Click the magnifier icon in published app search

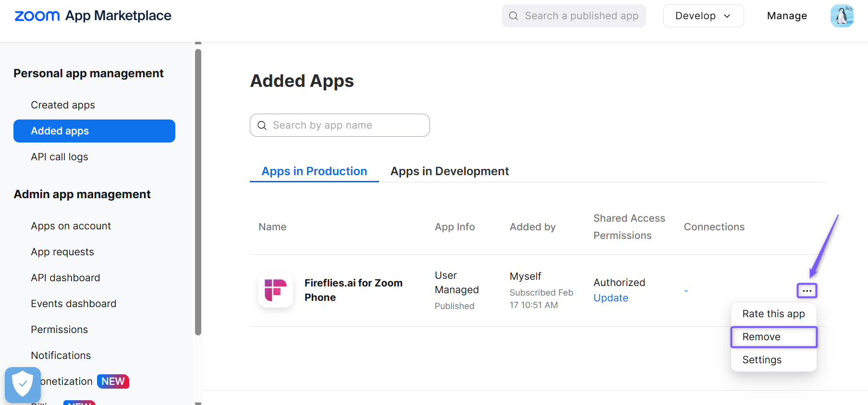pos(513,16)
